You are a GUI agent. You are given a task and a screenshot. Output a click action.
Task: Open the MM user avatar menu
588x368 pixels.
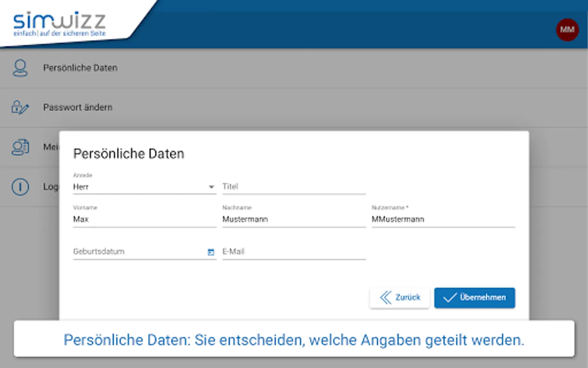point(567,30)
